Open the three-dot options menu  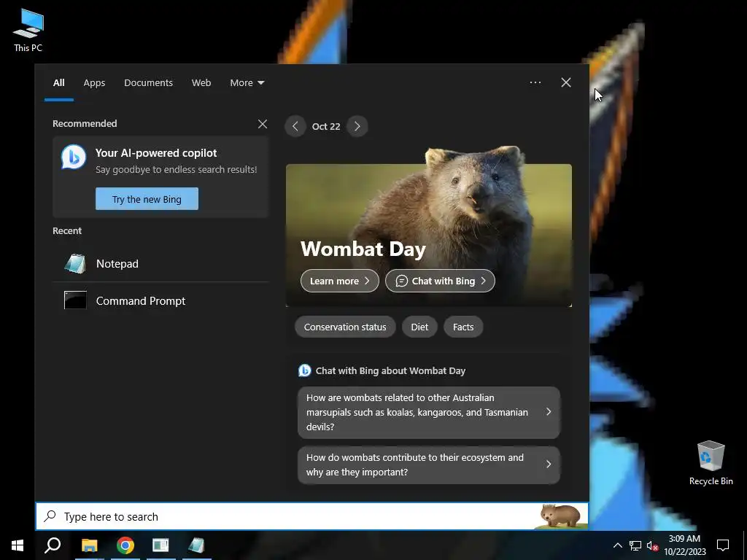click(535, 82)
